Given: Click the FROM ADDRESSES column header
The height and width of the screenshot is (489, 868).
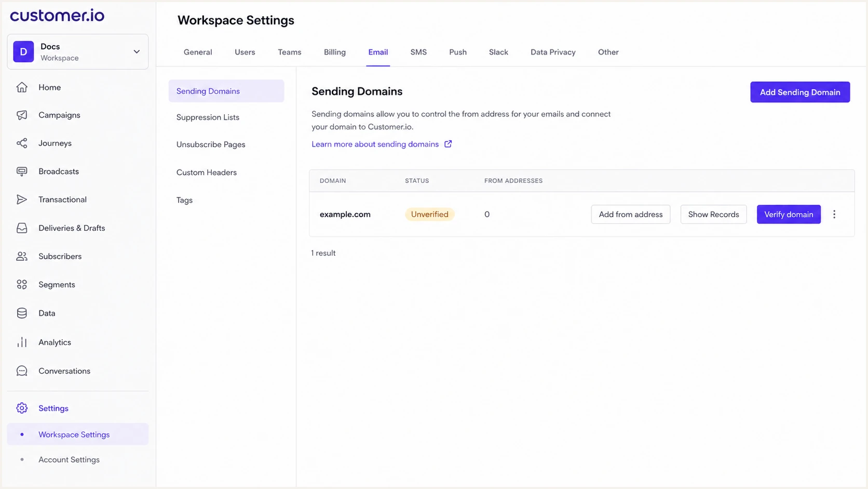Looking at the screenshot, I should (x=513, y=181).
